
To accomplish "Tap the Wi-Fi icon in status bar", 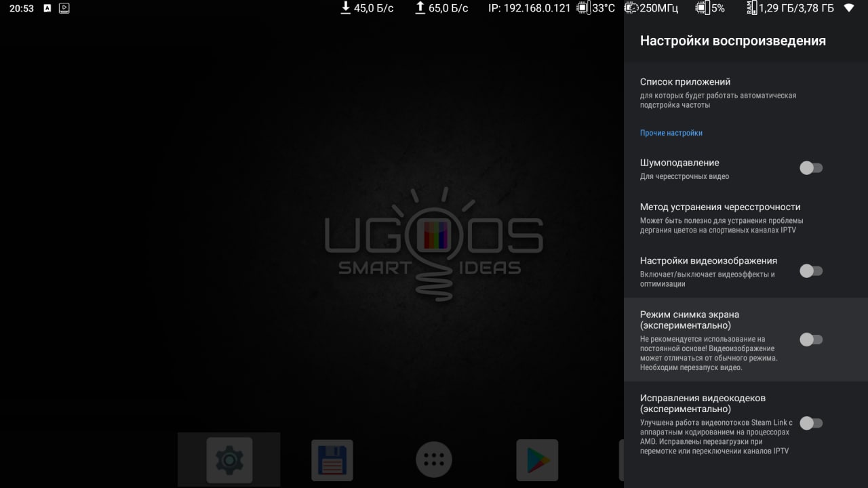I will point(849,8).
